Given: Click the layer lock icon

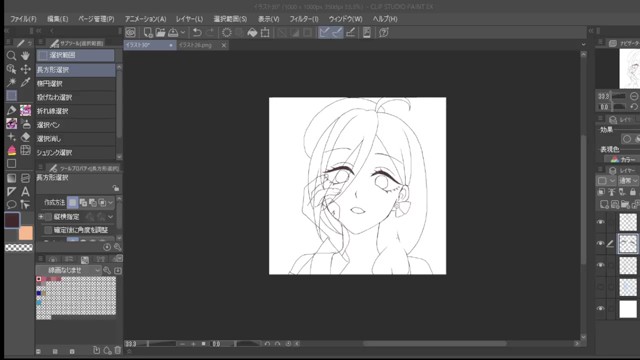Looking at the screenshot, I should coord(633,192).
